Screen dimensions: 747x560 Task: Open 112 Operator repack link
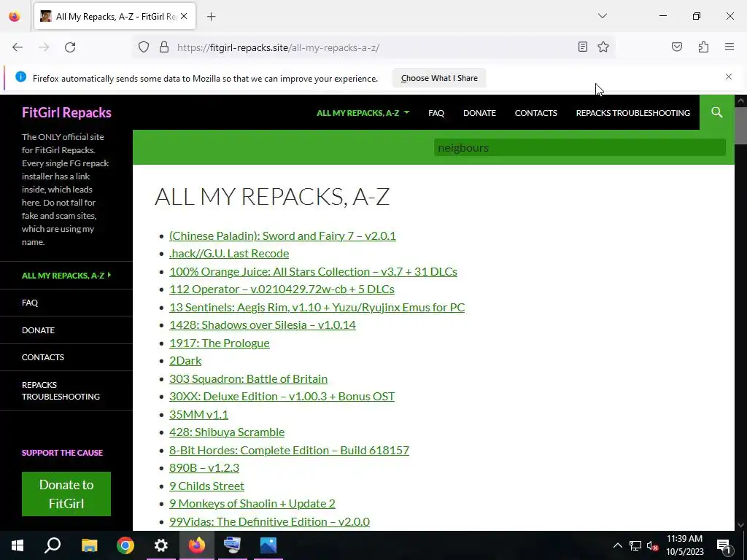(x=282, y=289)
